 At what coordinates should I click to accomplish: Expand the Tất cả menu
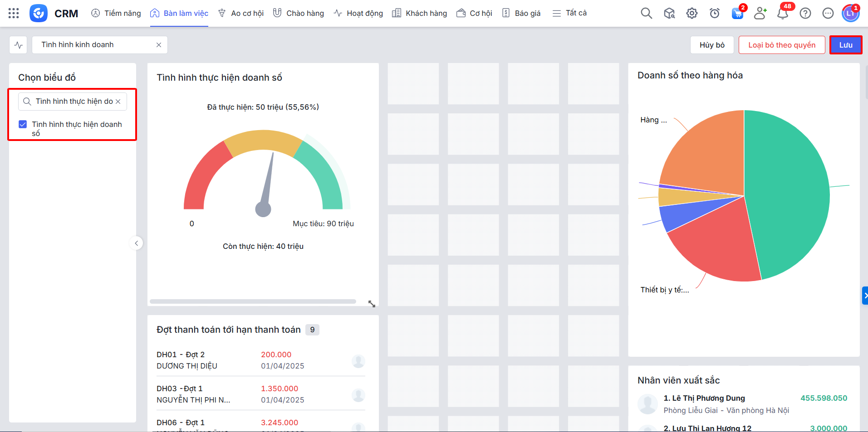(x=569, y=13)
